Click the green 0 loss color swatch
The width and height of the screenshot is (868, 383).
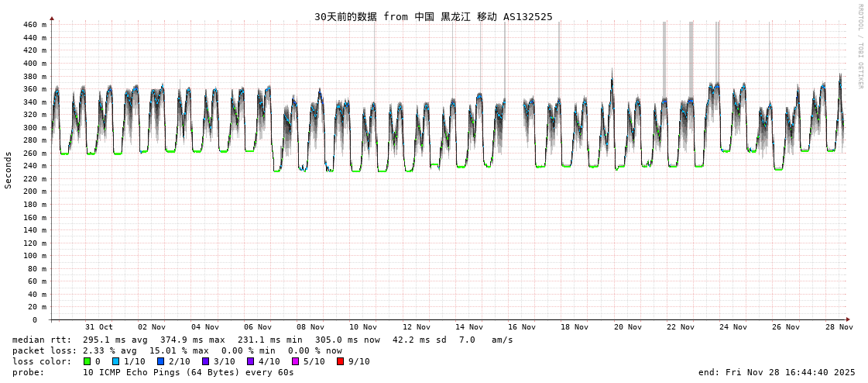coord(87,361)
